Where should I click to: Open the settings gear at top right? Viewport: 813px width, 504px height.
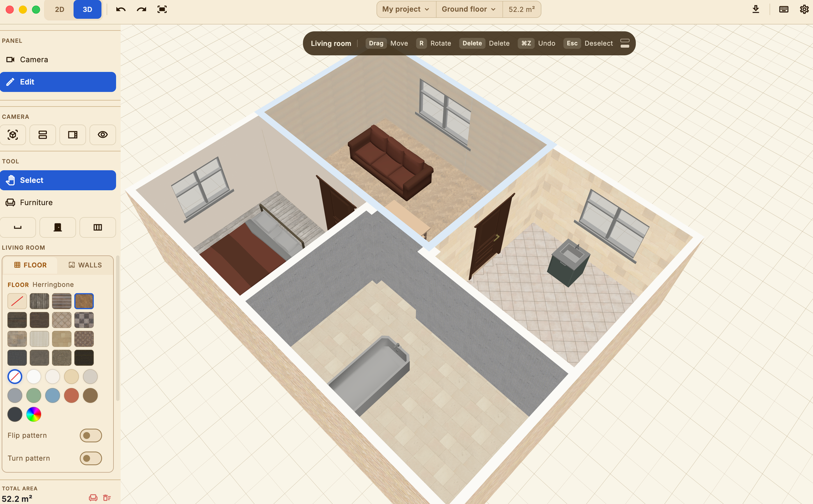click(804, 9)
